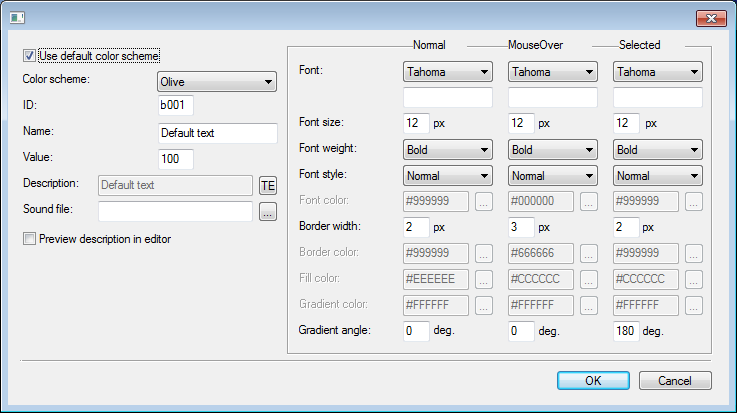Open Selected fill color picker
Image resolution: width=737 pixels, height=413 pixels.
click(x=694, y=279)
